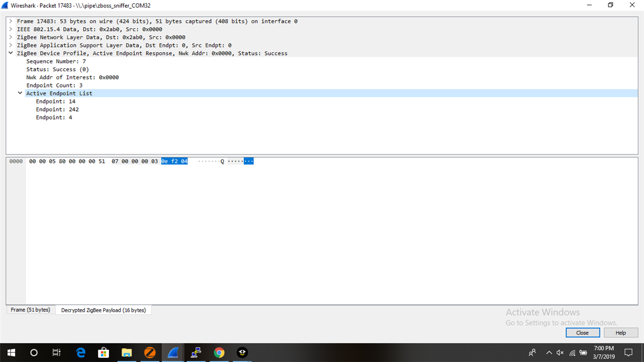
Task: Click the muted volume icon
Action: (x=560, y=353)
